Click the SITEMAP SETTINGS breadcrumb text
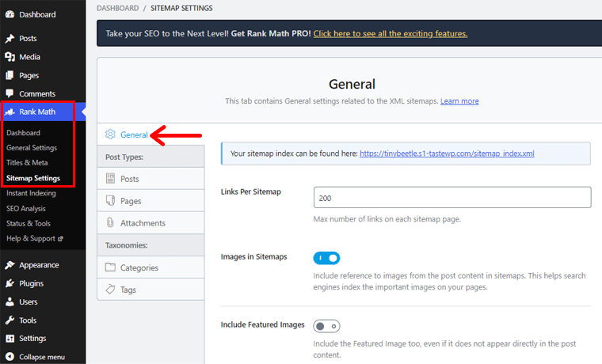Screen dimensions: 602x364 (x=181, y=8)
